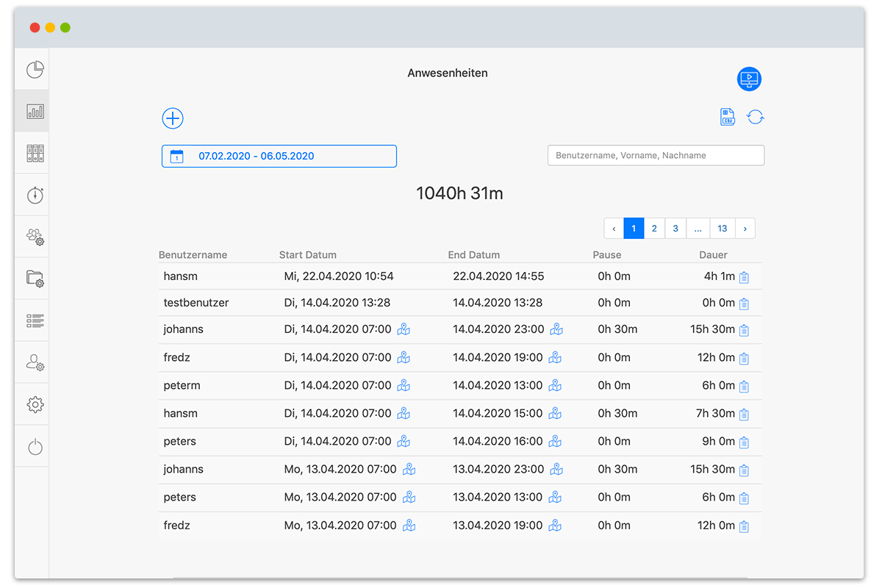
Task: Add new attendance with plus button
Action: pyautogui.click(x=173, y=118)
